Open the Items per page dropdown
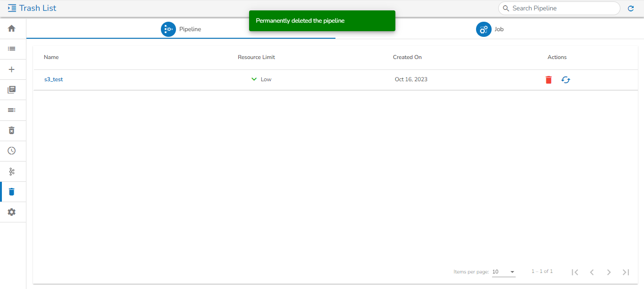The image size is (644, 289). pyautogui.click(x=503, y=272)
